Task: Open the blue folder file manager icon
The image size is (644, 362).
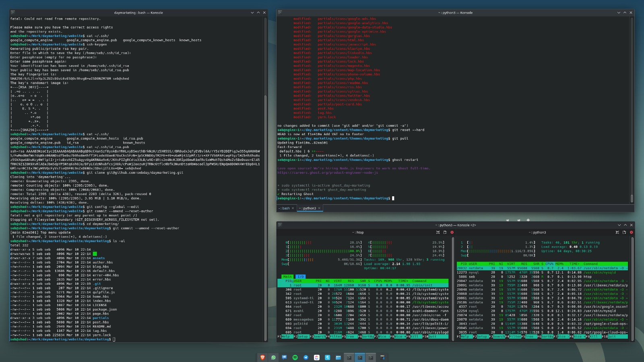Action: click(338, 357)
